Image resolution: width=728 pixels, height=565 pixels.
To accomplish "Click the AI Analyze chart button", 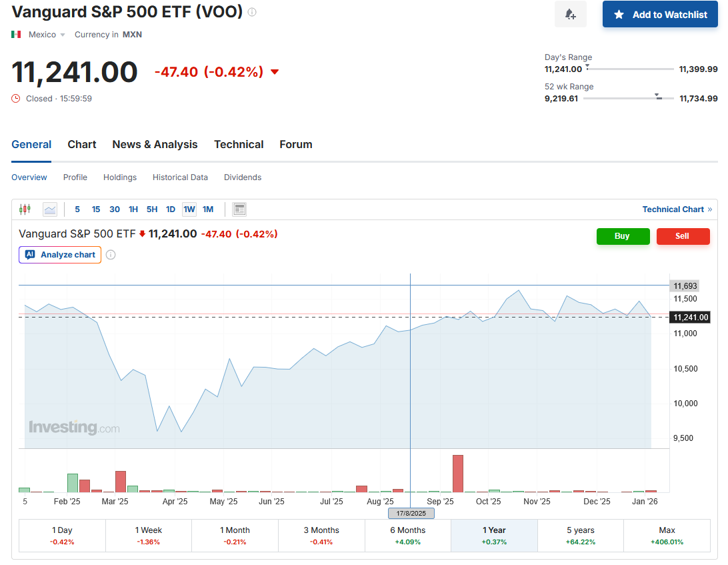I will point(60,255).
